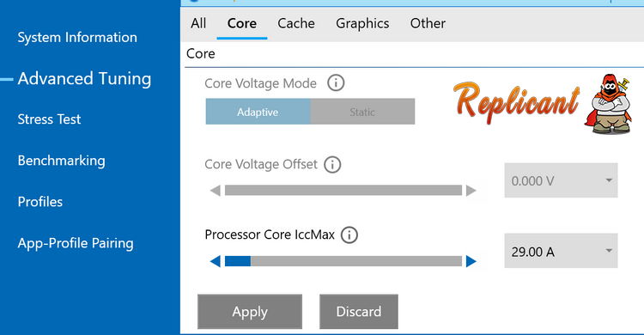The width and height of the screenshot is (644, 335).
Task: Switch to the Cache tab
Action: [x=296, y=23]
